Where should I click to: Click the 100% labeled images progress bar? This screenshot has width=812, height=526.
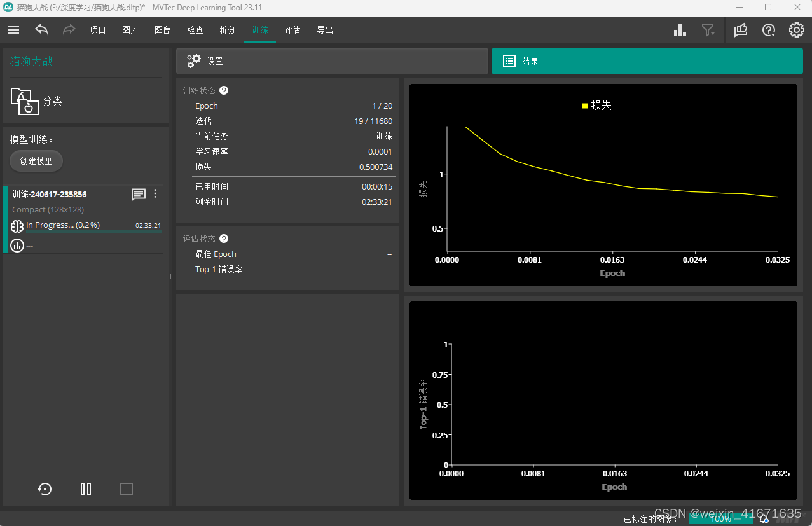coord(721,518)
